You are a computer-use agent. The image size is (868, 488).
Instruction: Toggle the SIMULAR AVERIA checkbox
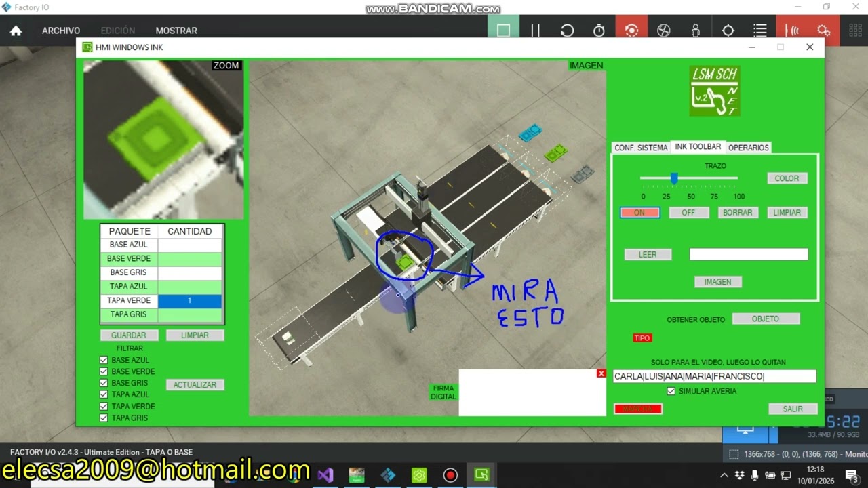[671, 391]
